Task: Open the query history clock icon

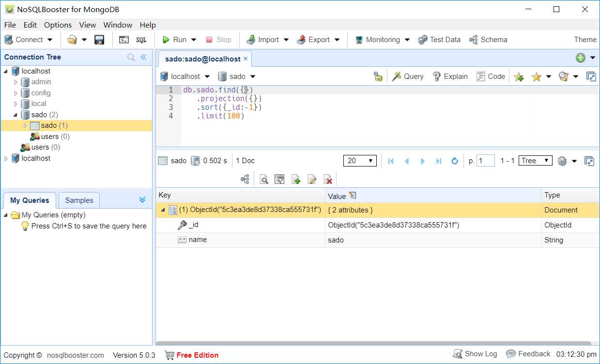Action: pos(563,76)
